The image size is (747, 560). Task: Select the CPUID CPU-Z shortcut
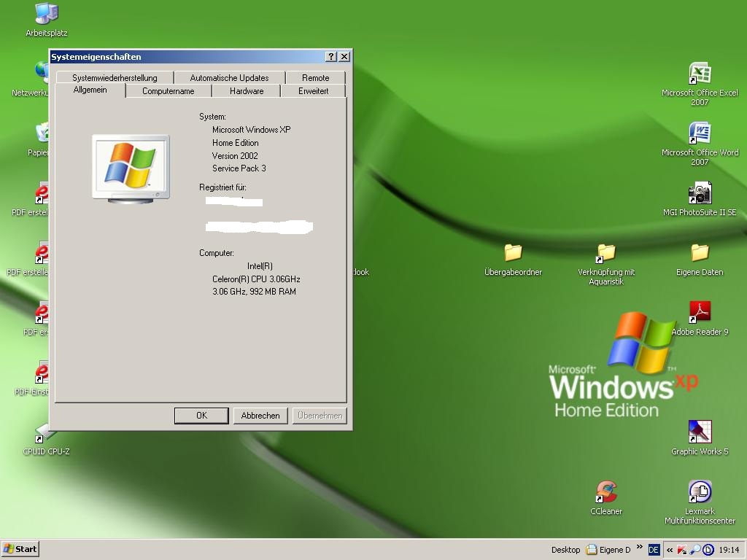pyautogui.click(x=46, y=438)
